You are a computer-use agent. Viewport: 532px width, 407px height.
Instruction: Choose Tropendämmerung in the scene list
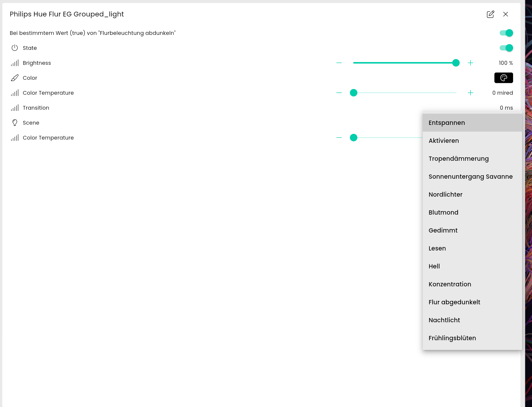click(x=458, y=159)
